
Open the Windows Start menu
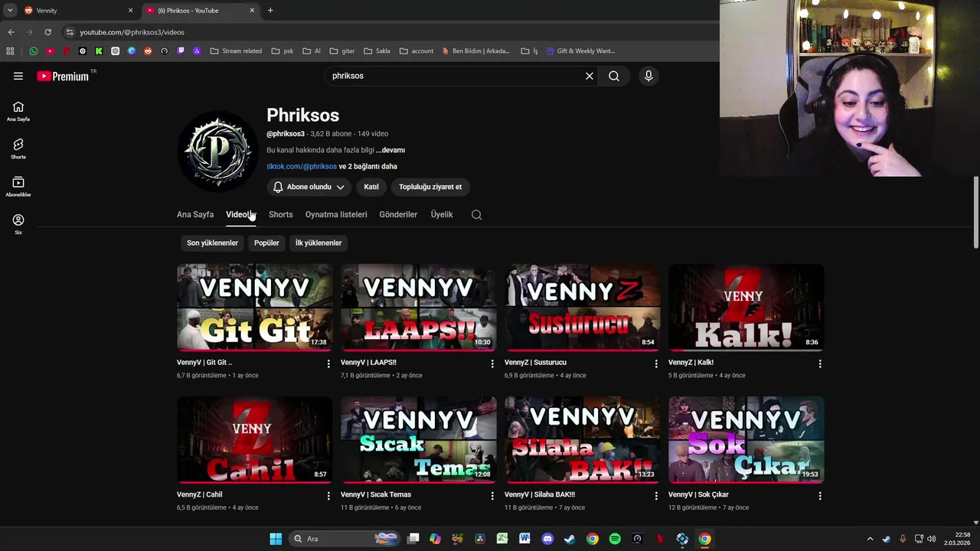click(x=276, y=539)
